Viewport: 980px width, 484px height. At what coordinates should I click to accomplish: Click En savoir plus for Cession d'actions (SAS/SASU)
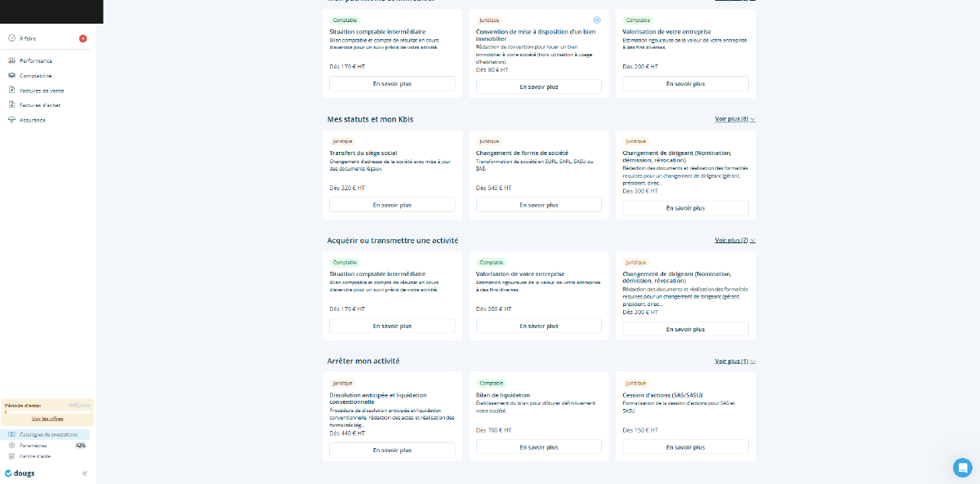pyautogui.click(x=685, y=447)
